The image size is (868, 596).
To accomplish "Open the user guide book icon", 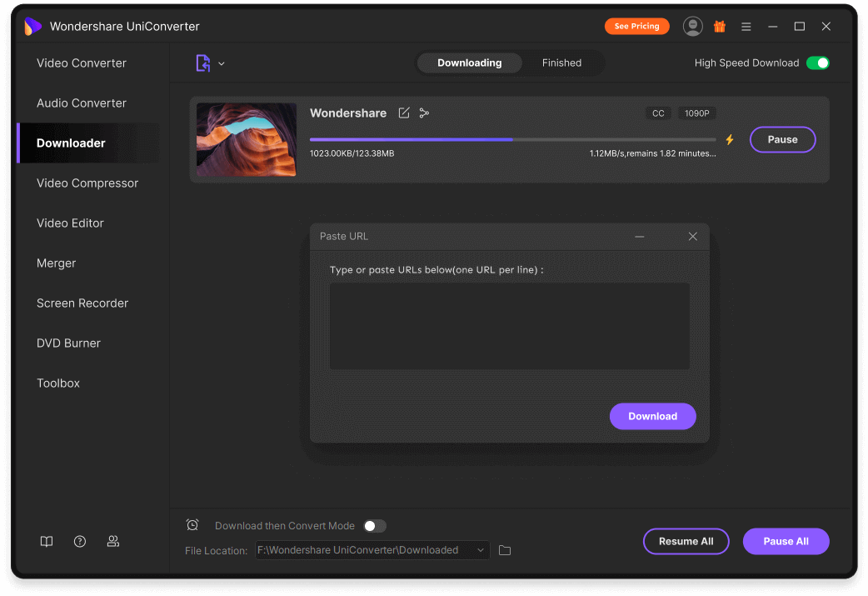I will pyautogui.click(x=46, y=541).
